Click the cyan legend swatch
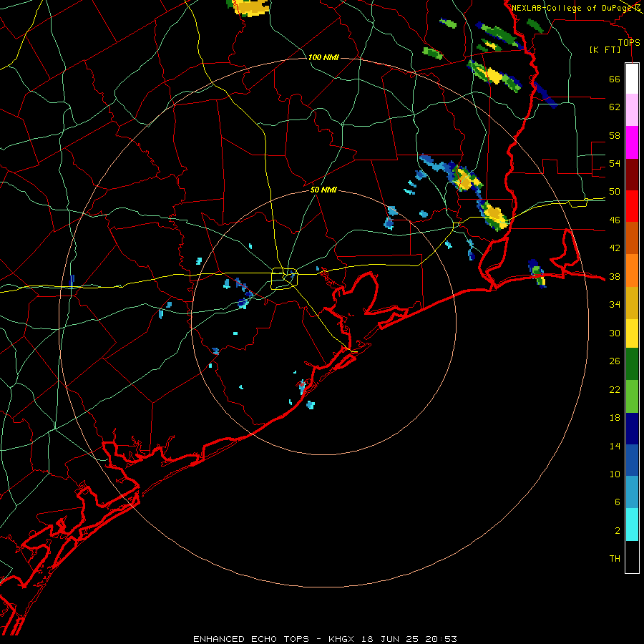This screenshot has height=644, width=644. 632,524
